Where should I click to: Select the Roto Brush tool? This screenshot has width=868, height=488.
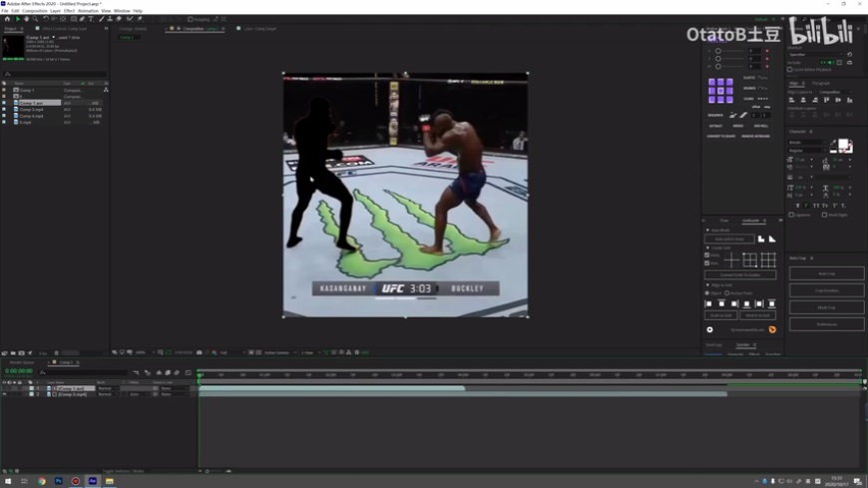[x=130, y=19]
